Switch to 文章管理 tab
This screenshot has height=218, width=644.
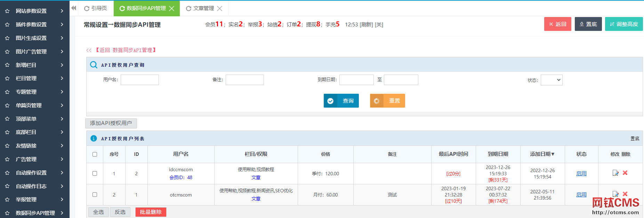(204, 8)
